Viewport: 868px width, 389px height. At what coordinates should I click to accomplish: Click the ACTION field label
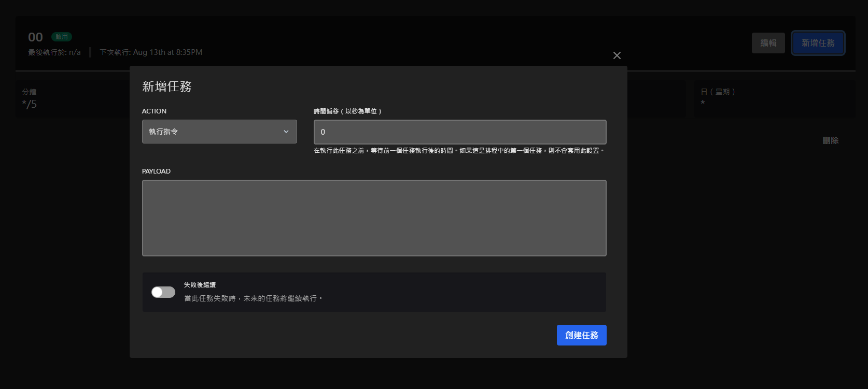click(154, 111)
